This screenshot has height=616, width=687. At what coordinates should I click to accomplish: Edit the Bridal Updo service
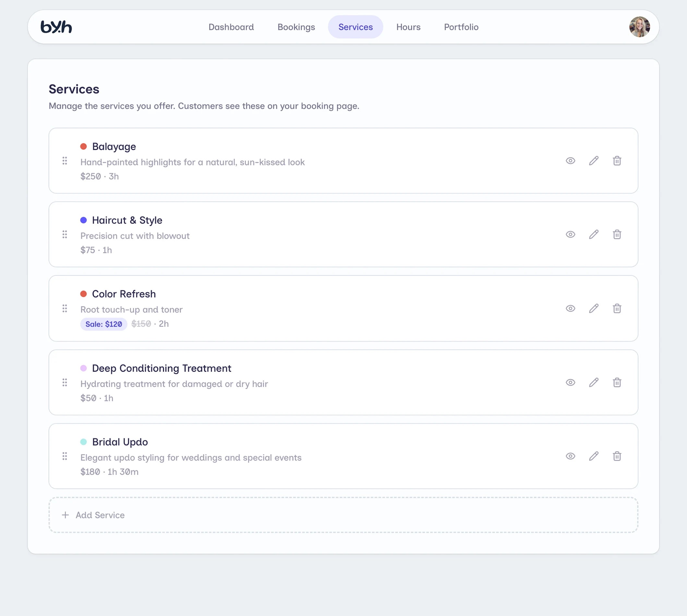coord(594,456)
